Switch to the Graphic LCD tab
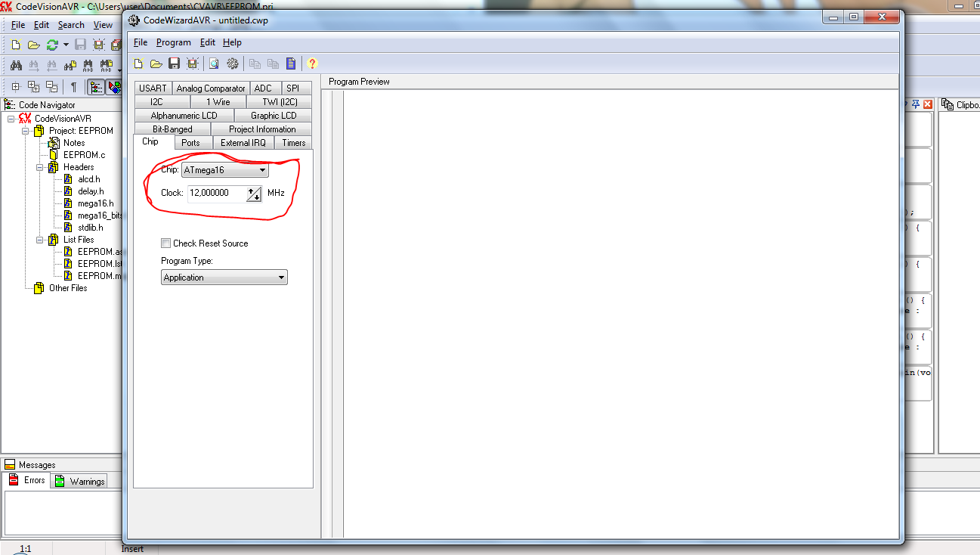 pos(274,116)
